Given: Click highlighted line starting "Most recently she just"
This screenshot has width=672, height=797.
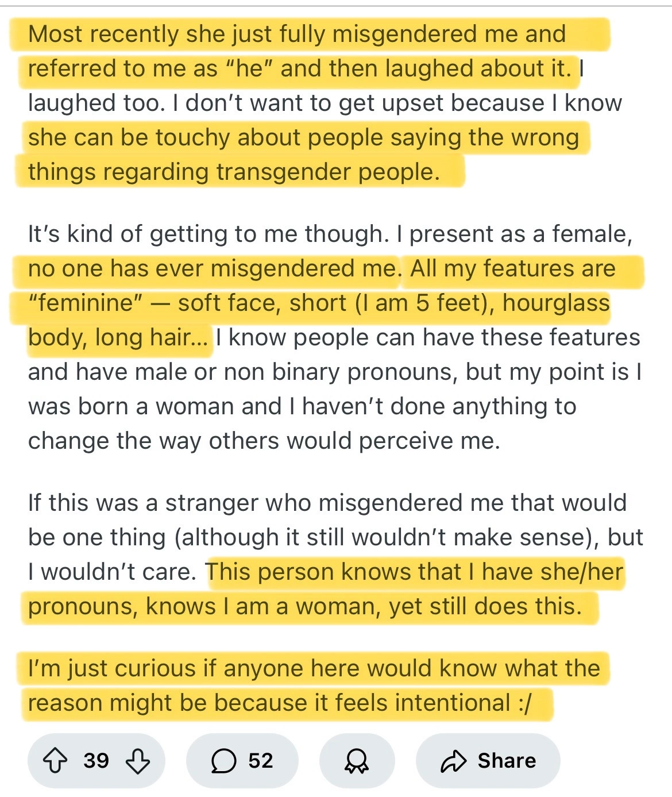Looking at the screenshot, I should (296, 34).
